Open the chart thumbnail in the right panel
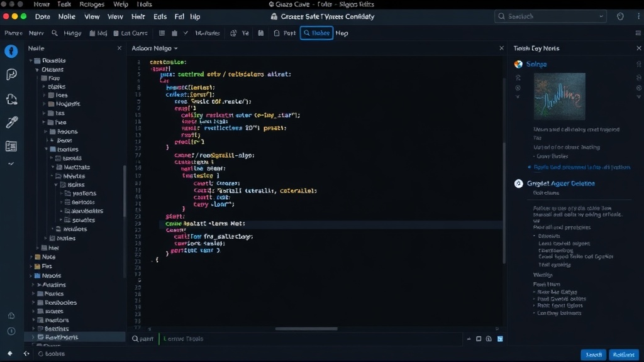This screenshot has height=362, width=644. [x=559, y=96]
